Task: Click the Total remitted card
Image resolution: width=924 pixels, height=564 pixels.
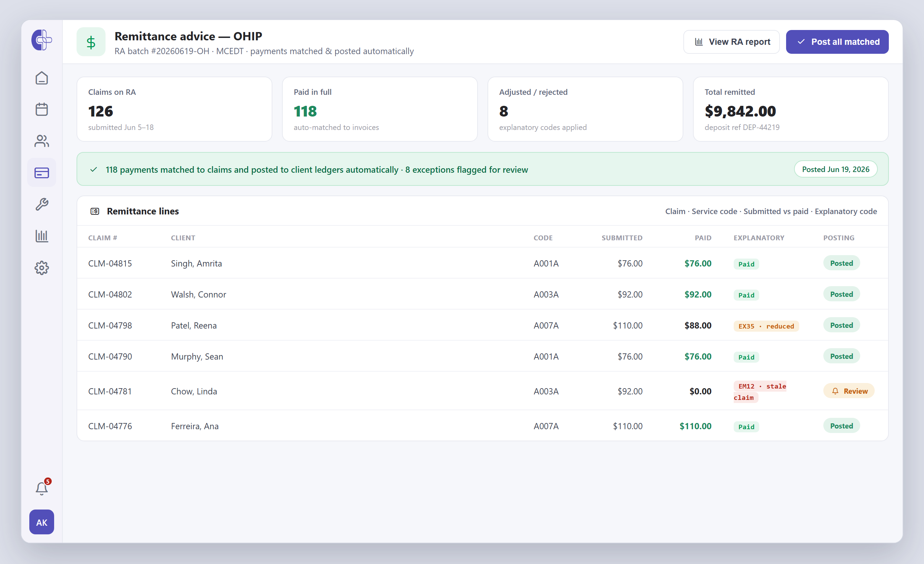Action: (791, 109)
